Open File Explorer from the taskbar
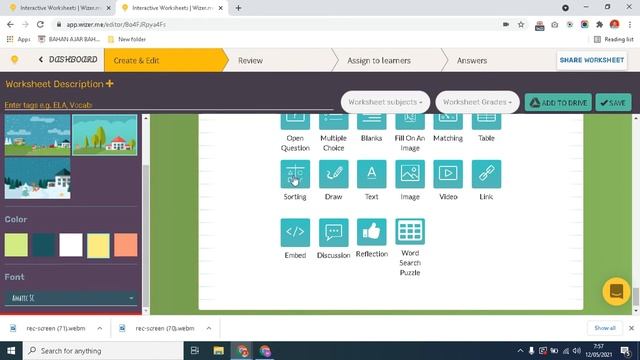Screen dimensions: 640x360 click(x=218, y=351)
